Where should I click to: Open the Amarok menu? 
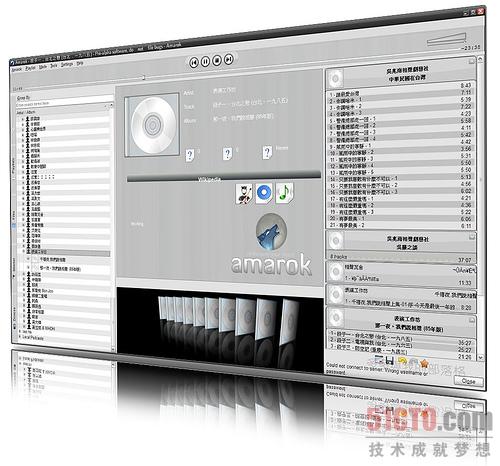click(x=17, y=69)
